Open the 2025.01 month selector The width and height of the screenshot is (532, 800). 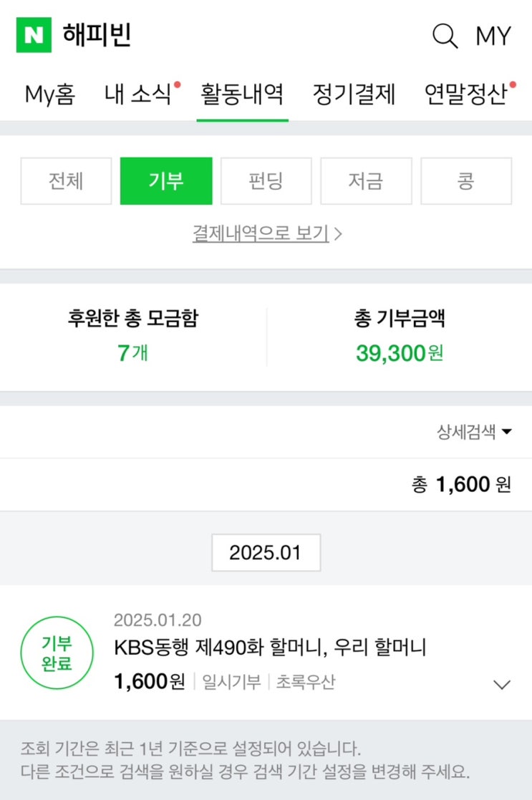(266, 552)
